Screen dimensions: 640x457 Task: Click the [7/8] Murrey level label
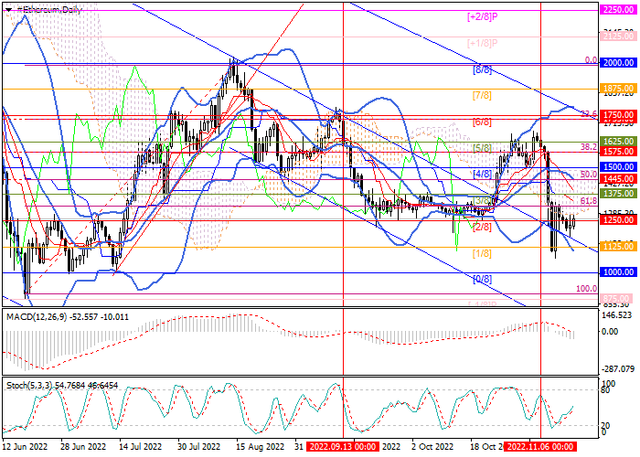(x=481, y=96)
